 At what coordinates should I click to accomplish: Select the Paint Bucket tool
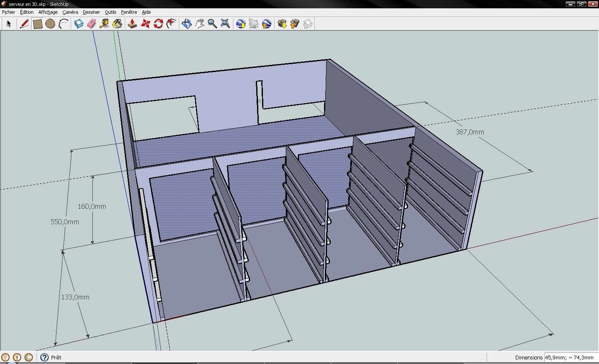click(x=117, y=24)
